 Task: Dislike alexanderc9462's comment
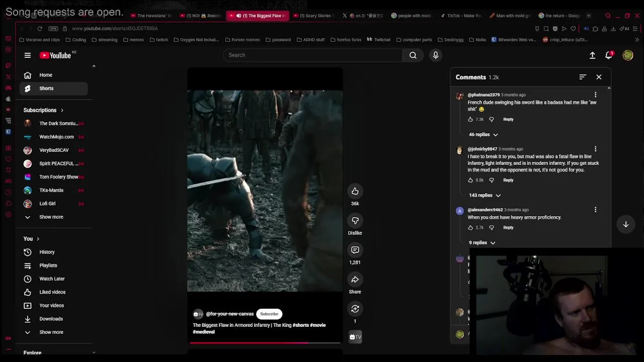pyautogui.click(x=492, y=228)
